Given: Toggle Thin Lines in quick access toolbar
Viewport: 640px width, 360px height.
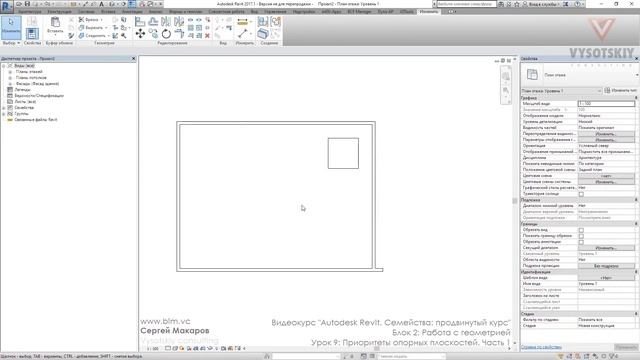Looking at the screenshot, I should coord(132,4).
